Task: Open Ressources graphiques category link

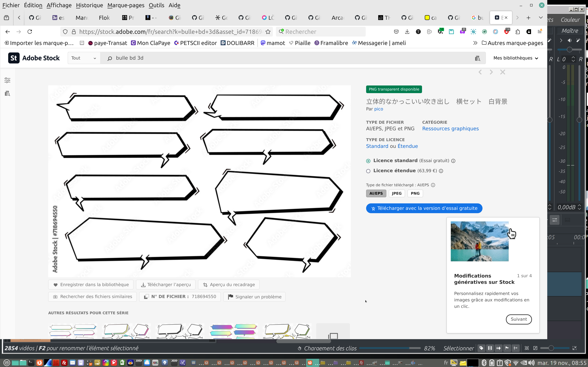Action: (x=450, y=129)
